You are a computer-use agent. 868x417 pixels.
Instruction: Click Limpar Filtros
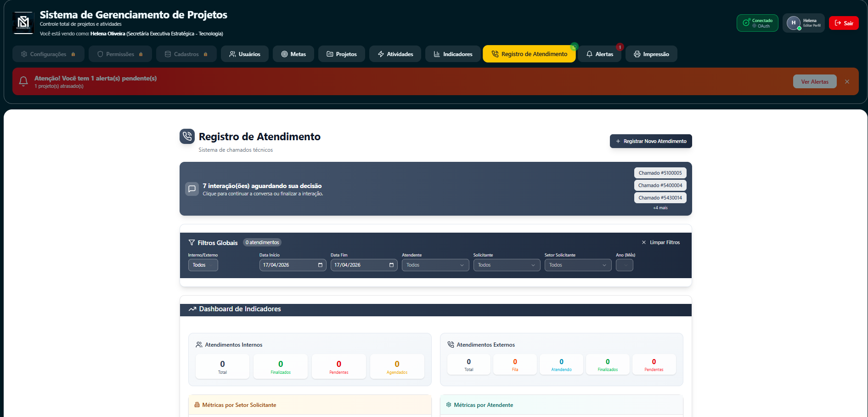coord(661,242)
